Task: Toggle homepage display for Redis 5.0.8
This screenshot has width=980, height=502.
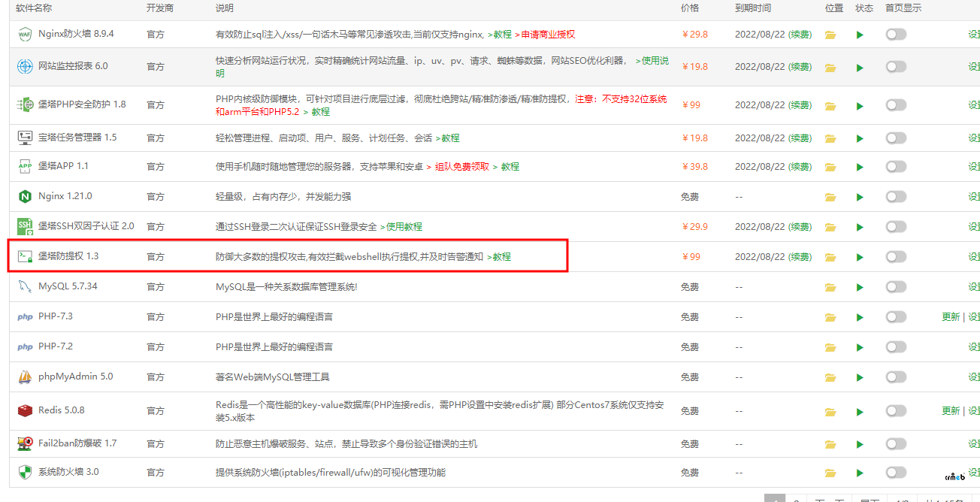Action: [896, 410]
